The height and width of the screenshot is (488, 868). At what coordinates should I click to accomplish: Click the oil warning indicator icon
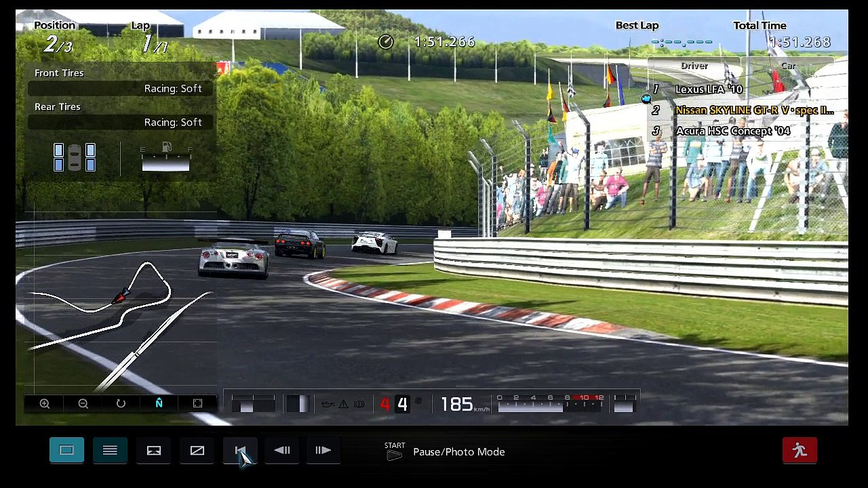pos(328,405)
